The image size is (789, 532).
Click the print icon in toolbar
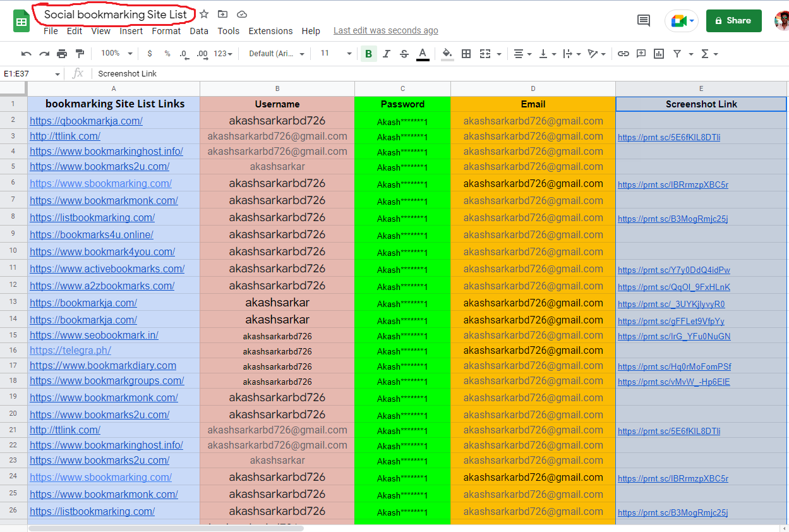click(62, 54)
